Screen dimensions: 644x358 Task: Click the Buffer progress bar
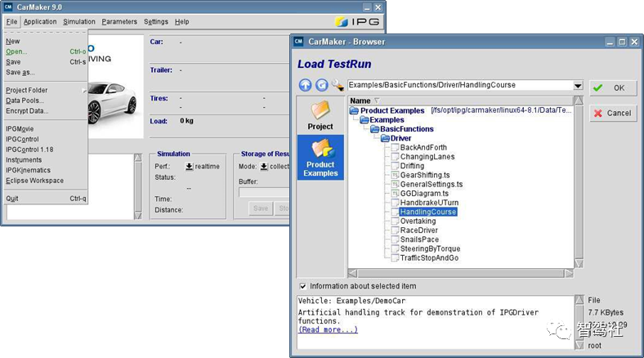(264, 193)
